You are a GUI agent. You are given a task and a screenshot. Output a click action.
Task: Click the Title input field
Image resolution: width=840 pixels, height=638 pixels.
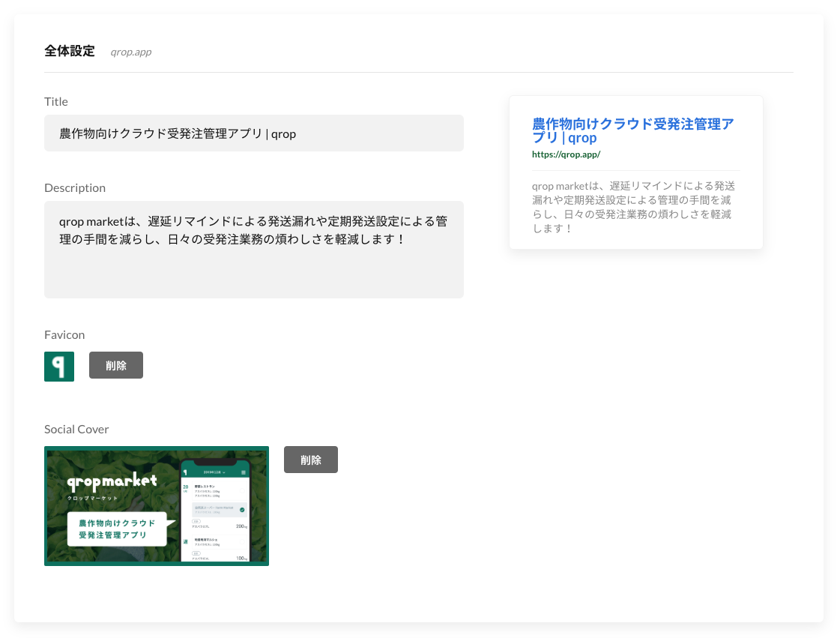pyautogui.click(x=254, y=133)
